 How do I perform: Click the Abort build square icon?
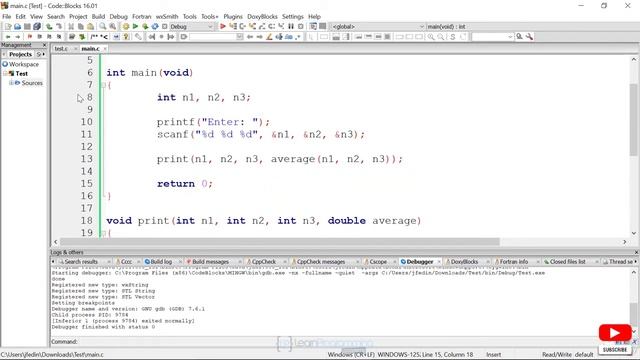(164, 27)
